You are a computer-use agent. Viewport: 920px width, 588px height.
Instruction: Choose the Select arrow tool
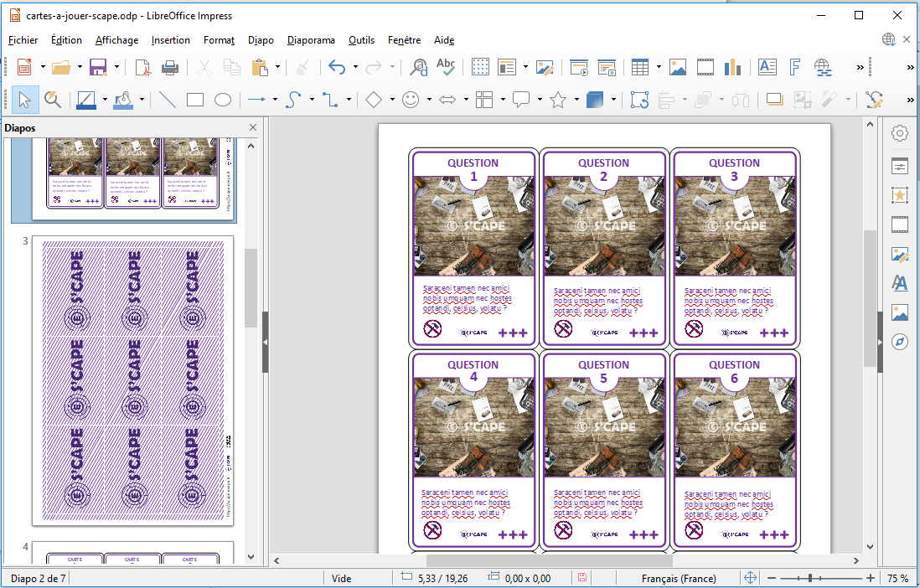(25, 100)
